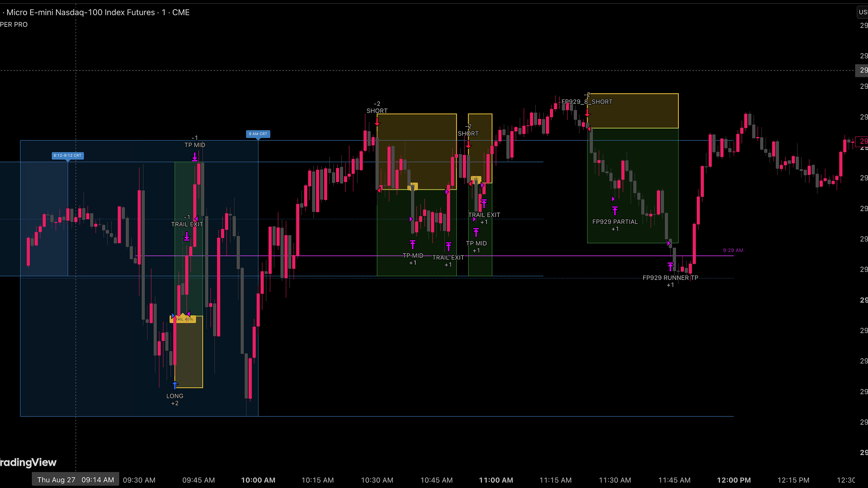Viewport: 868px width, 488px height.
Task: Click the LONG +2 trade label
Action: [x=175, y=400]
